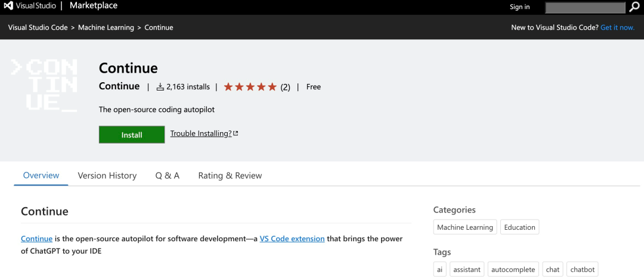The image size is (644, 278).
Task: Switch to the Version History tab
Action: click(107, 176)
